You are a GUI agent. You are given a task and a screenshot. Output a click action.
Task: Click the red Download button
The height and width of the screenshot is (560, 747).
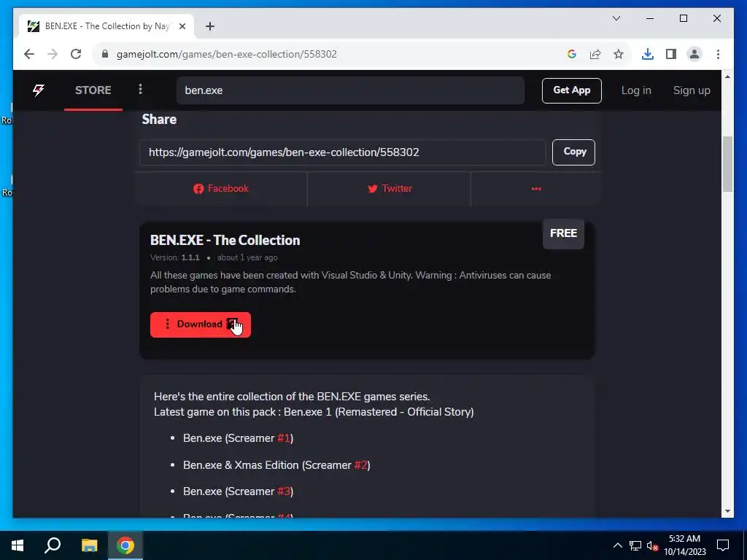[200, 324]
